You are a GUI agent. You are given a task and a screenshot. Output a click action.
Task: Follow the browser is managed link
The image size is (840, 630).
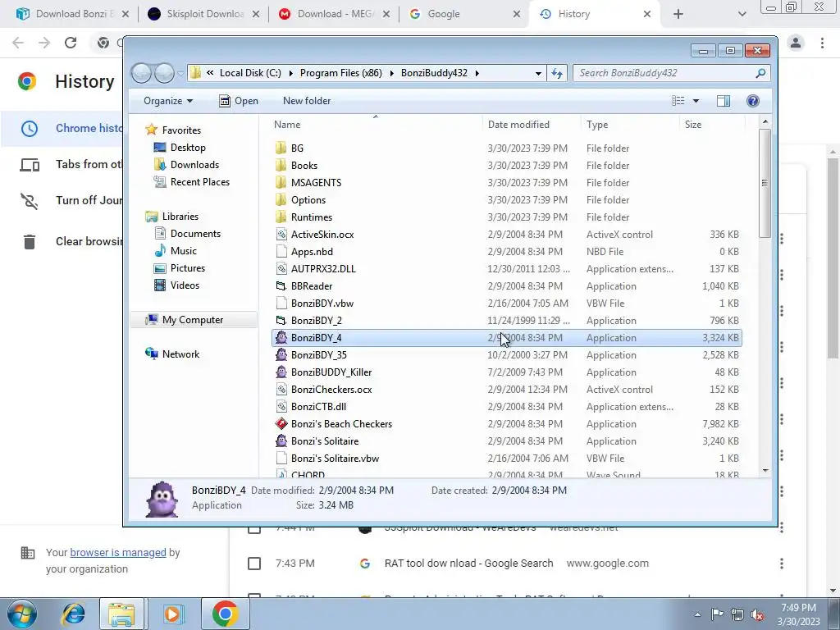pos(118,552)
